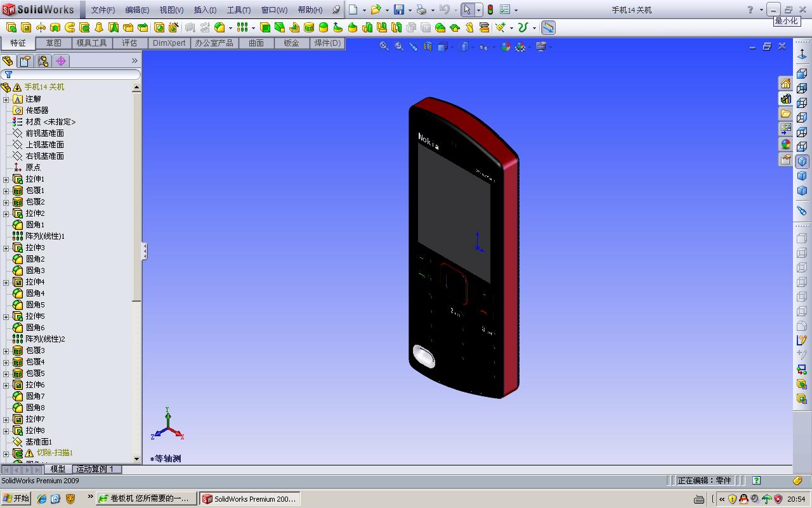Click the Zoom to Fit magnifier
Image resolution: width=812 pixels, height=508 pixels.
pyautogui.click(x=384, y=46)
